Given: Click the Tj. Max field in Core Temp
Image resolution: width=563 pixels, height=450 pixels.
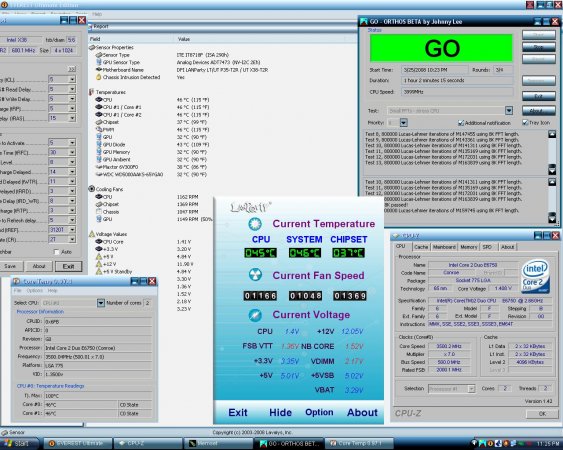Looking at the screenshot, I should click(98, 396).
